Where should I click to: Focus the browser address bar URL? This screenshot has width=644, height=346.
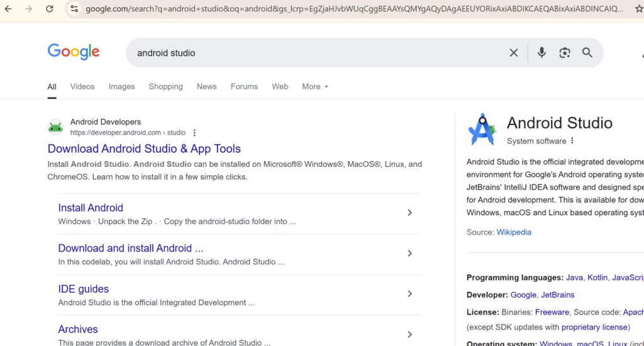click(x=354, y=9)
